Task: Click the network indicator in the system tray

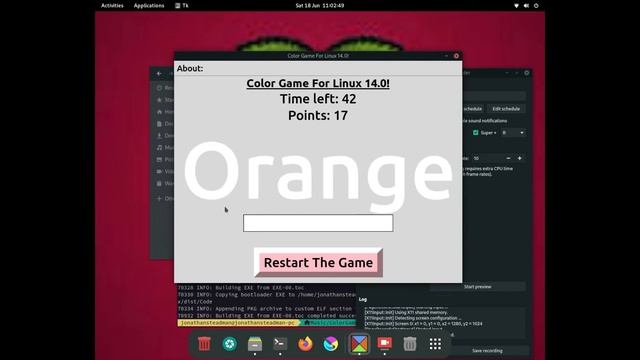Action: click(x=516, y=6)
